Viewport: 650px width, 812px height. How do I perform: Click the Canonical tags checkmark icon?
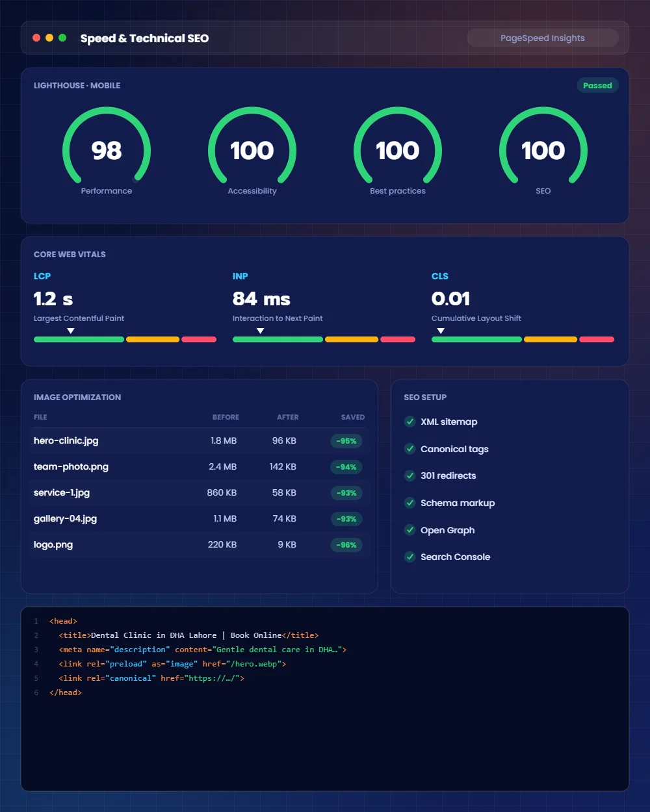[x=410, y=449]
